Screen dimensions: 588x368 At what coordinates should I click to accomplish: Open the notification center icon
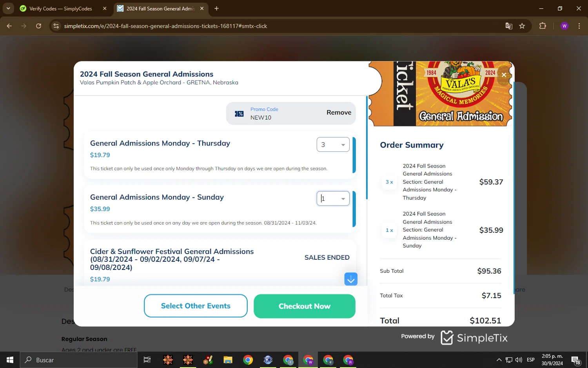click(x=576, y=360)
